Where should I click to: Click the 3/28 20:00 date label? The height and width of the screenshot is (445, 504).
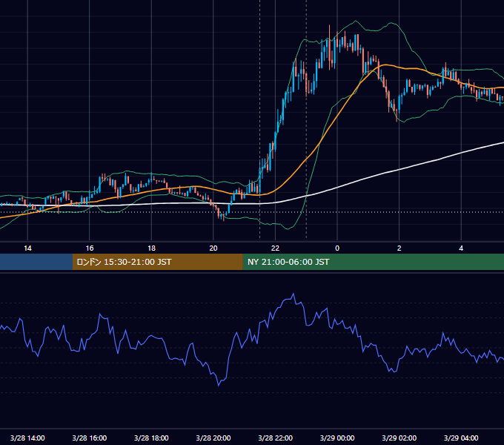coord(213,438)
